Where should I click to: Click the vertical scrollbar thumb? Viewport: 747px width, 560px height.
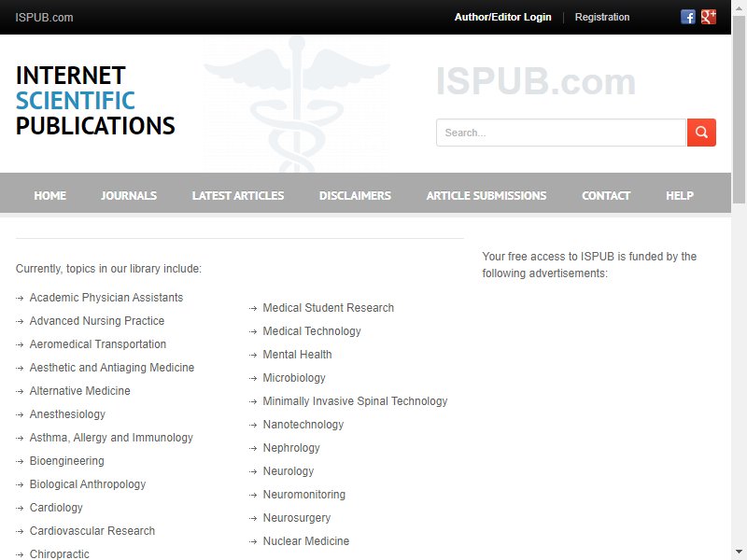739,109
